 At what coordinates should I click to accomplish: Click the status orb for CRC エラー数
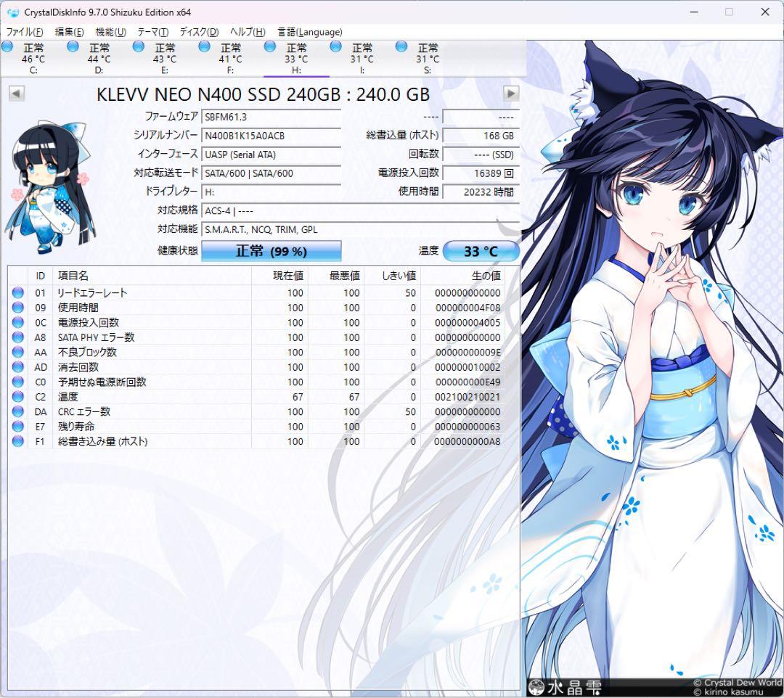(17, 411)
